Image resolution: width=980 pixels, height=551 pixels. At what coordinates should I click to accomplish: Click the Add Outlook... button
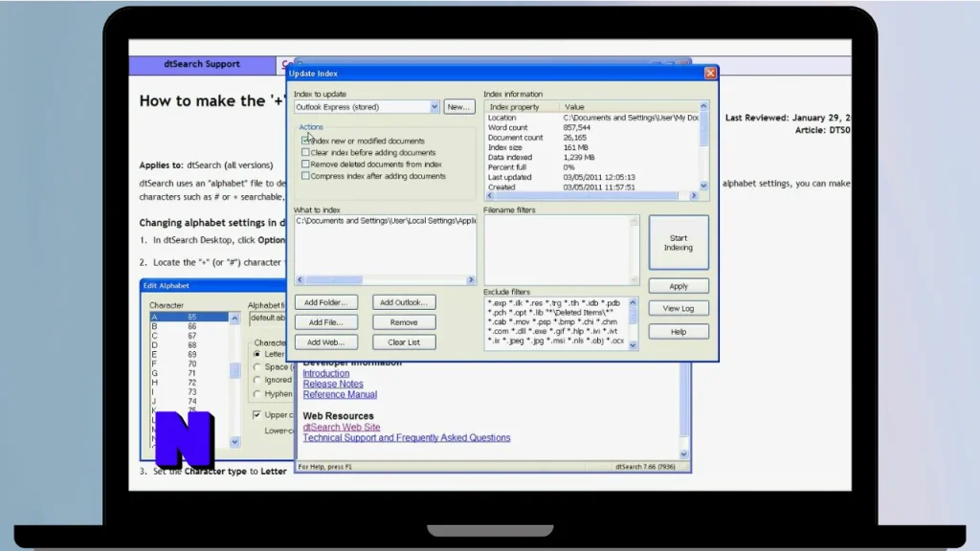point(404,302)
